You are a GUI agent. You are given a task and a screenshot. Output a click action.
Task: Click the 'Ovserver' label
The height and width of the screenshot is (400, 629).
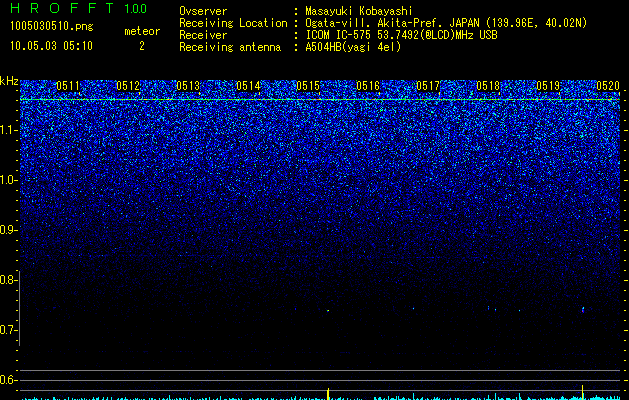[x=203, y=11]
